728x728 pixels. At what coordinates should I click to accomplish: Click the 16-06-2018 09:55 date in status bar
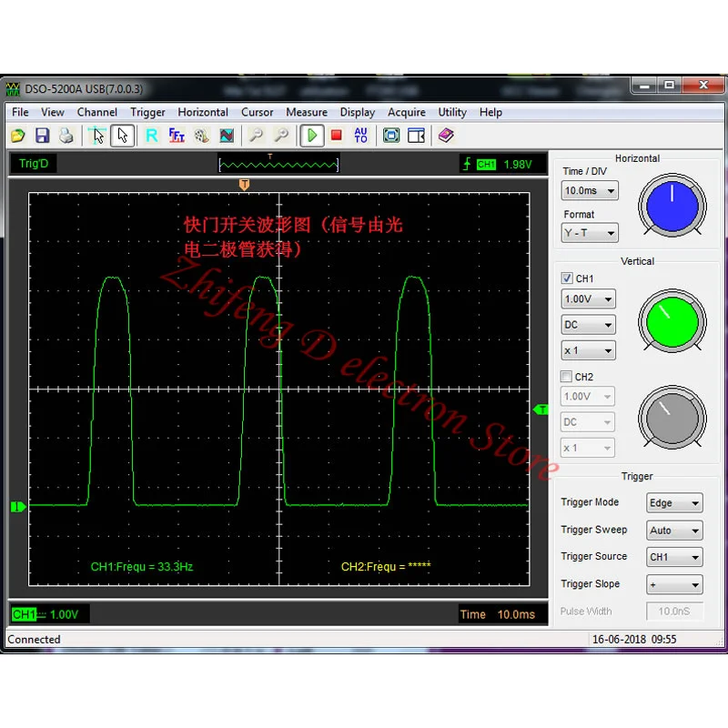tap(634, 640)
